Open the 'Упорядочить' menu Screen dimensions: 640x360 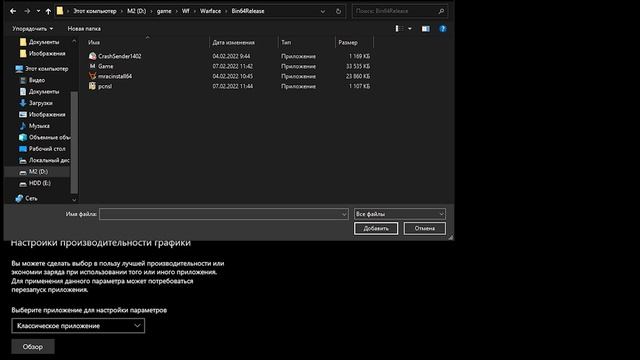click(x=33, y=29)
